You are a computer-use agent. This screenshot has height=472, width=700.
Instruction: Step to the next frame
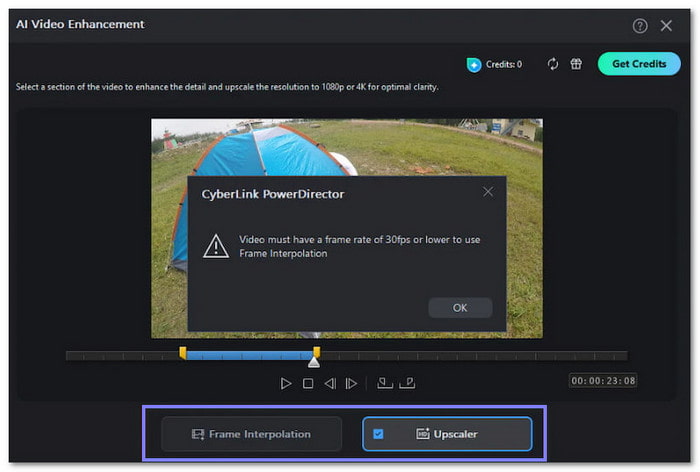(351, 384)
